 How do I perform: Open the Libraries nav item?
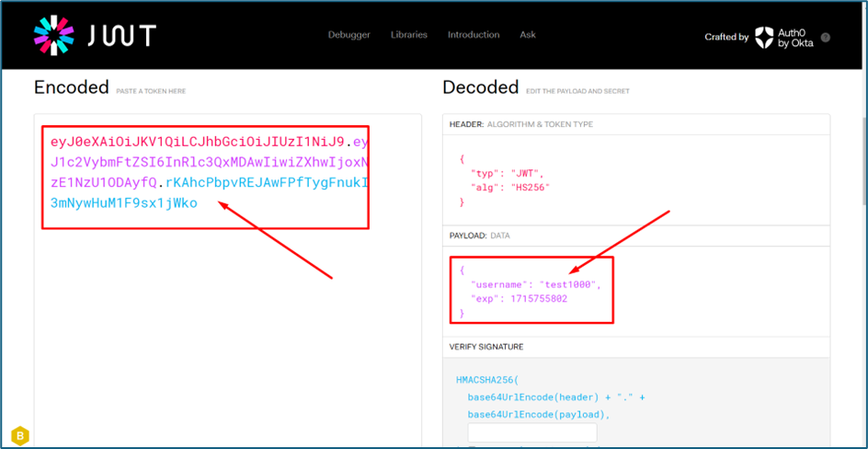[x=409, y=35]
